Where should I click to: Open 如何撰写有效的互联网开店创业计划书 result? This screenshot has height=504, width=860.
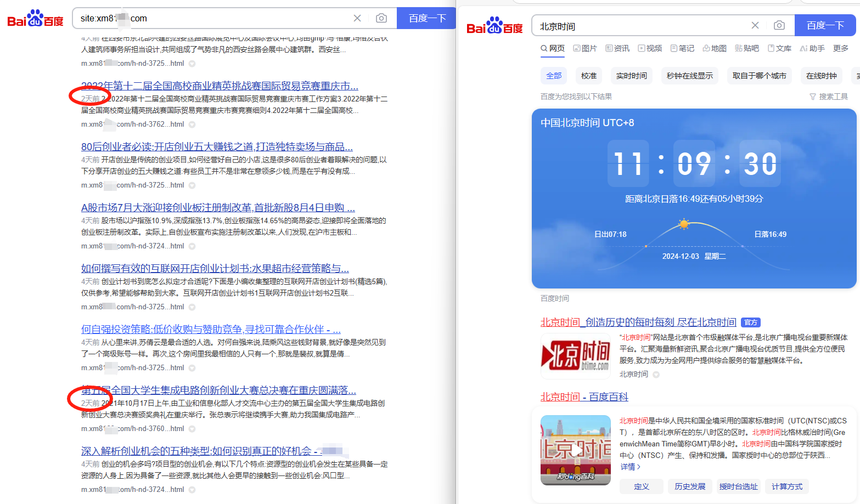[215, 269]
